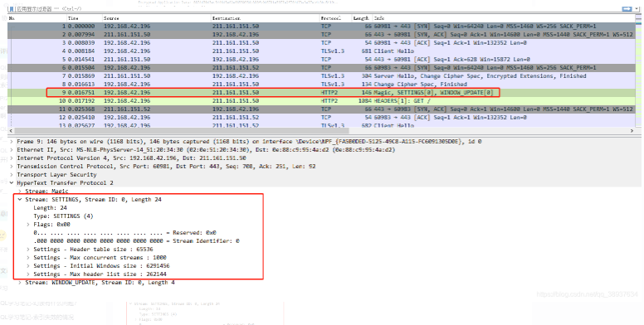Select packet 9 Magic, SETTINGS, WINDOW_UPDATE row

point(321,92)
